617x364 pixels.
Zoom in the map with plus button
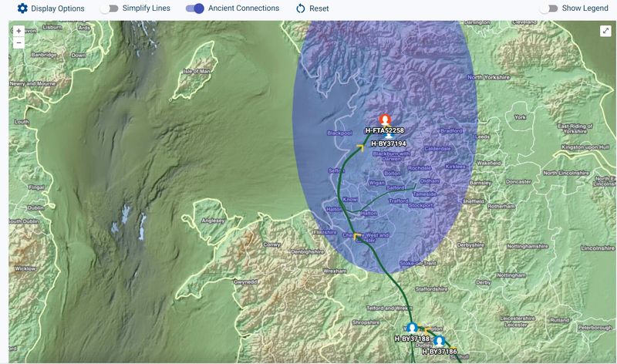(x=19, y=31)
